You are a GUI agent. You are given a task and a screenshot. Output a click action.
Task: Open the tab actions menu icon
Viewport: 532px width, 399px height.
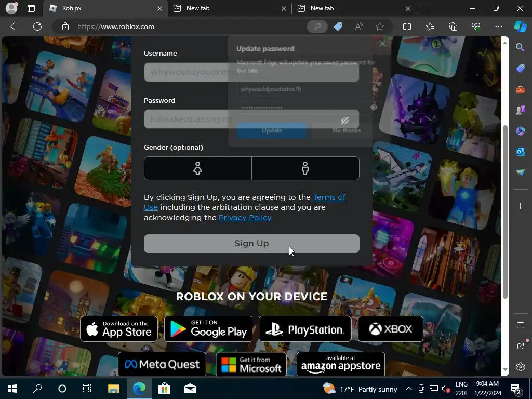(x=31, y=8)
